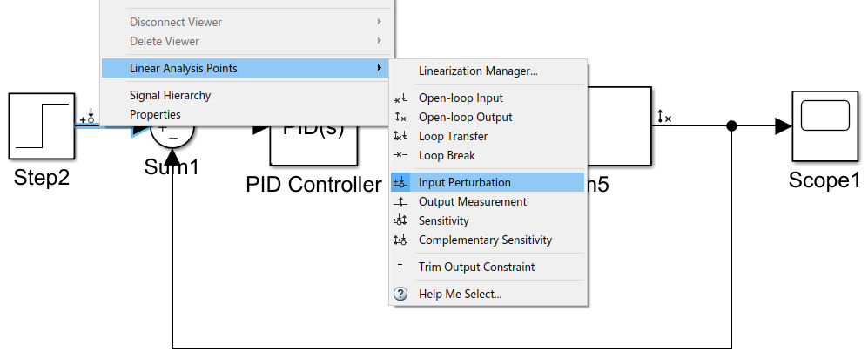868x359 pixels.
Task: Click the Help Me Select question icon
Action: click(x=400, y=295)
